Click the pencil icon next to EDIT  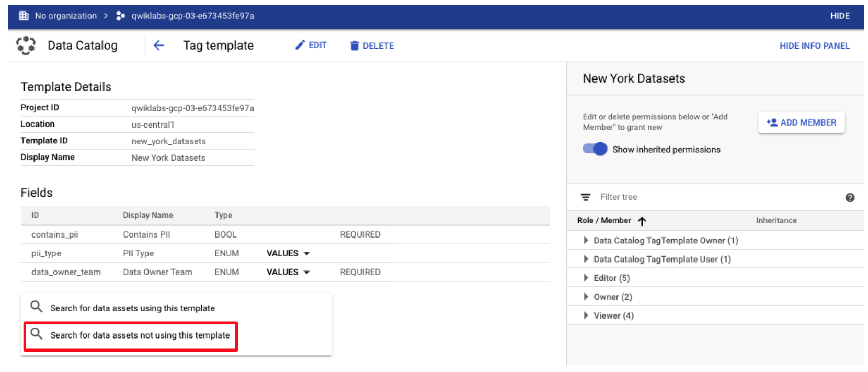tap(300, 45)
